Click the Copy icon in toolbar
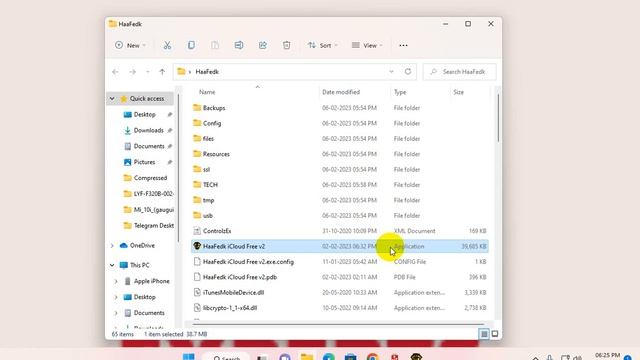The image size is (640, 360). (191, 45)
